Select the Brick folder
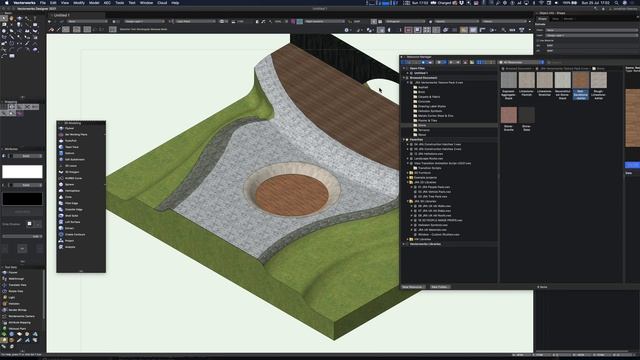640x360 pixels. [422, 92]
